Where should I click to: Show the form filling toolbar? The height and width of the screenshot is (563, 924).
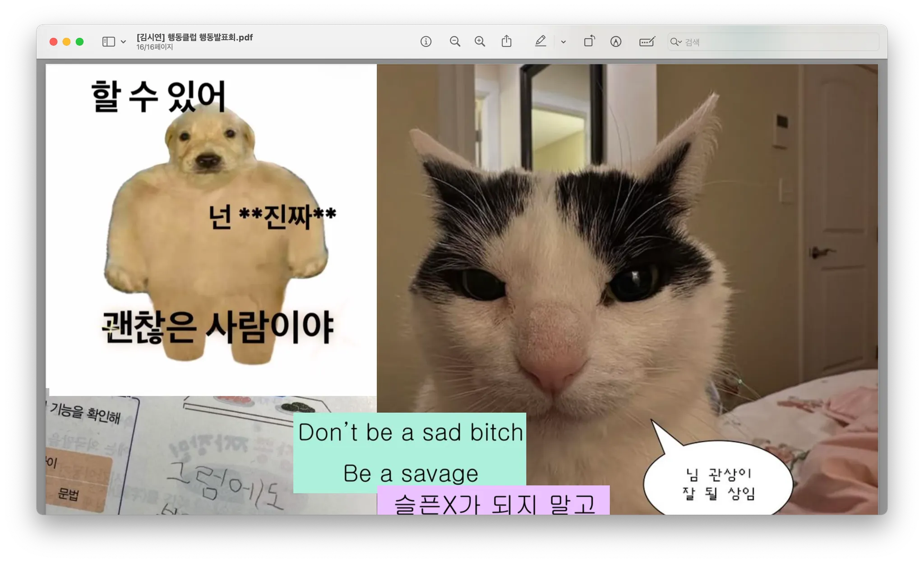[647, 42]
